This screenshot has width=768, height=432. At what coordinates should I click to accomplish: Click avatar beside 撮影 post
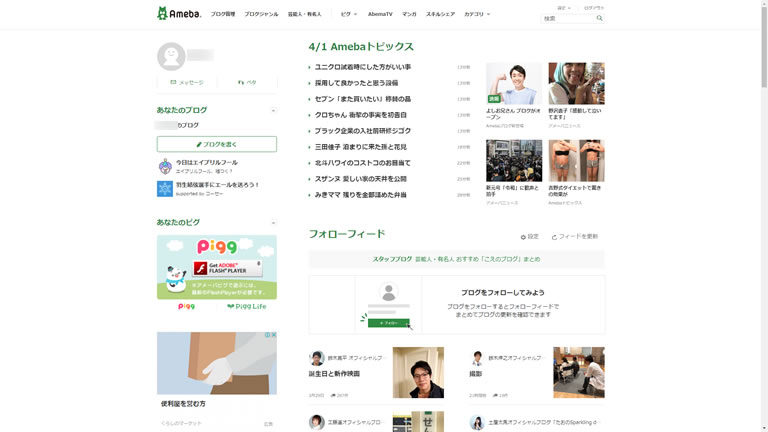click(x=477, y=358)
